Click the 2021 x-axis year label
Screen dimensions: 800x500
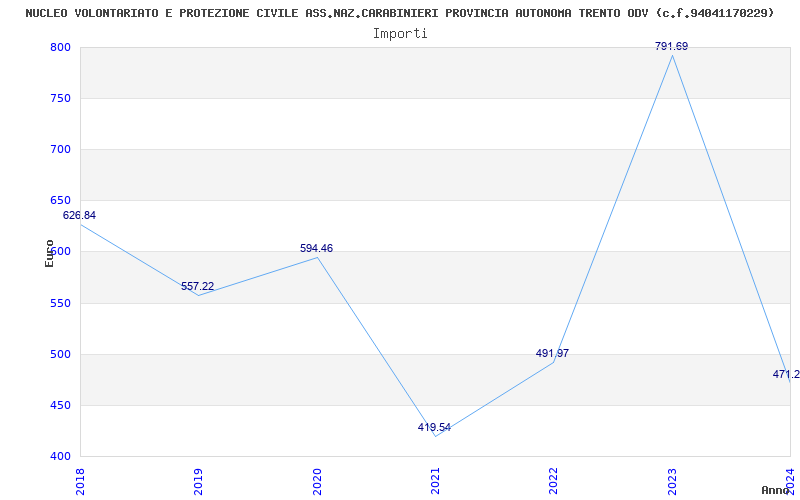(x=435, y=481)
